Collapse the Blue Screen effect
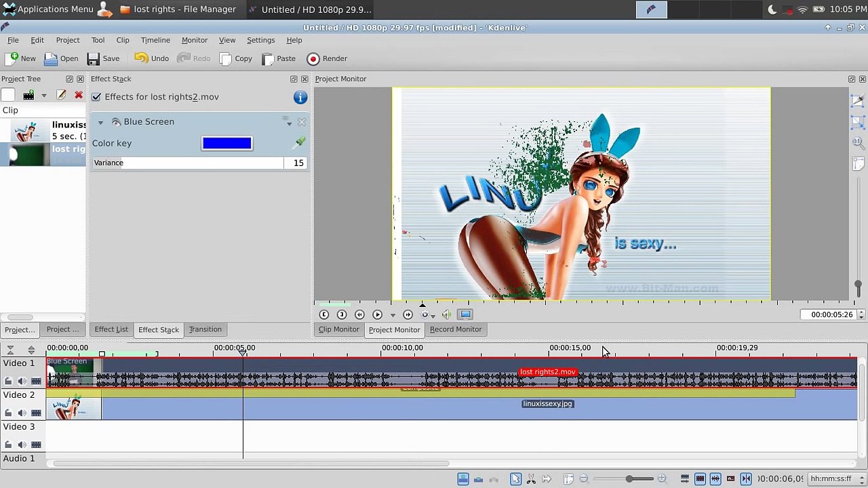868x488 pixels. 100,122
